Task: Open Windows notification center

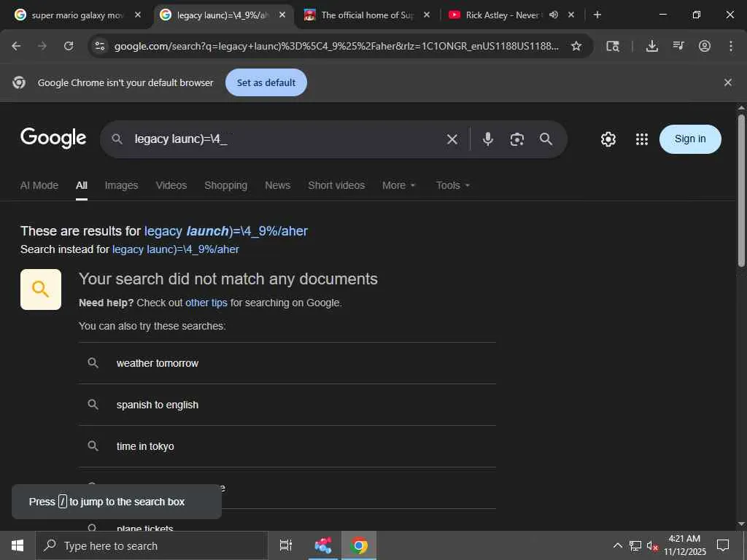Action: point(723,545)
